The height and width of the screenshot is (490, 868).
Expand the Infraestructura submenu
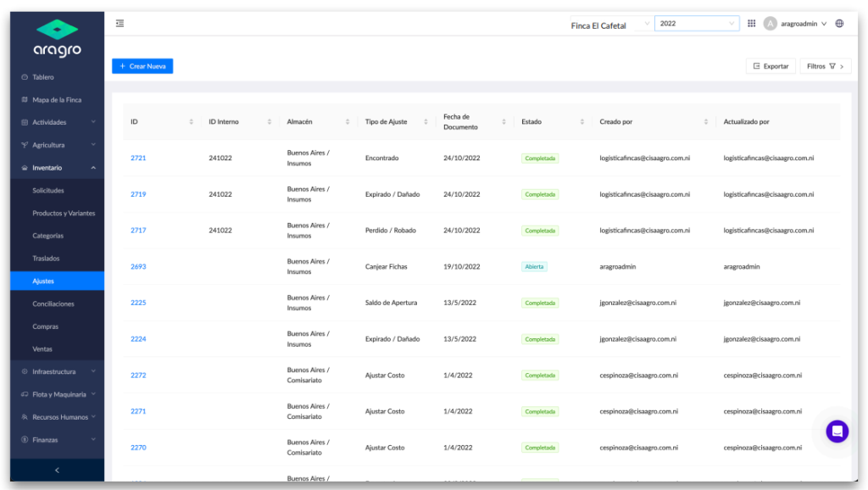coord(93,371)
